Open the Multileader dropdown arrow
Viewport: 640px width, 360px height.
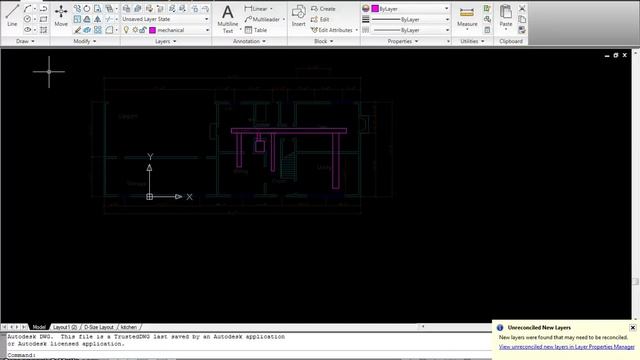pyautogui.click(x=284, y=19)
